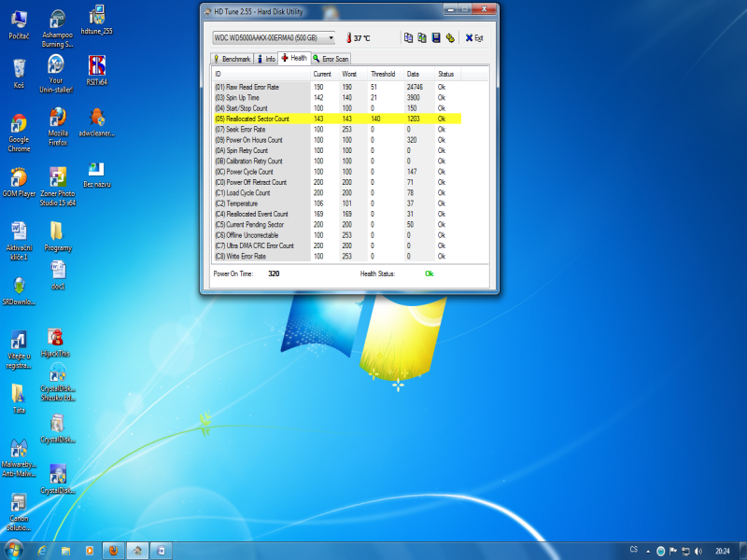Select the (0A) Spin Retry Count row

point(337,150)
